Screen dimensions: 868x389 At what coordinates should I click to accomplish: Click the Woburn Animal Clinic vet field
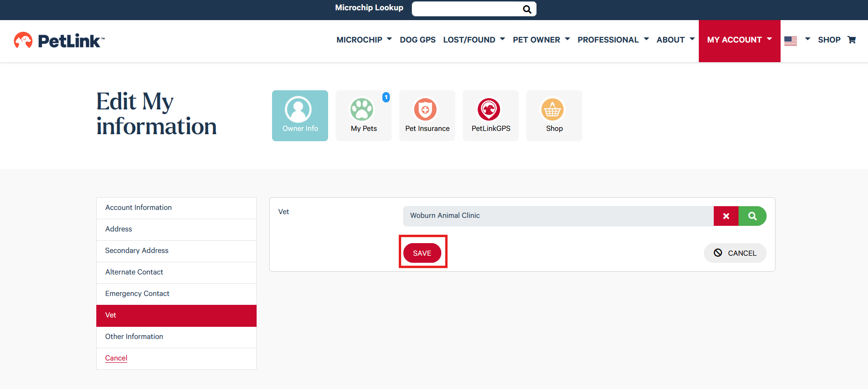tap(559, 216)
